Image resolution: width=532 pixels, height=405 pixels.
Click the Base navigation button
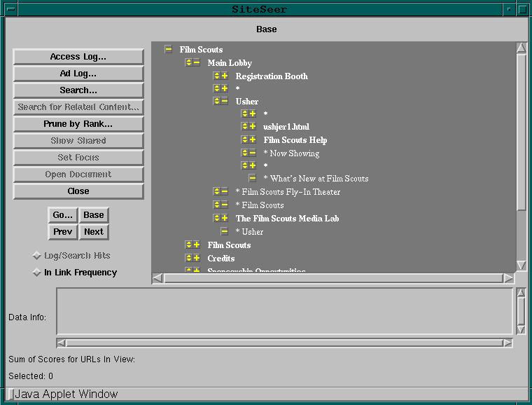[94, 215]
